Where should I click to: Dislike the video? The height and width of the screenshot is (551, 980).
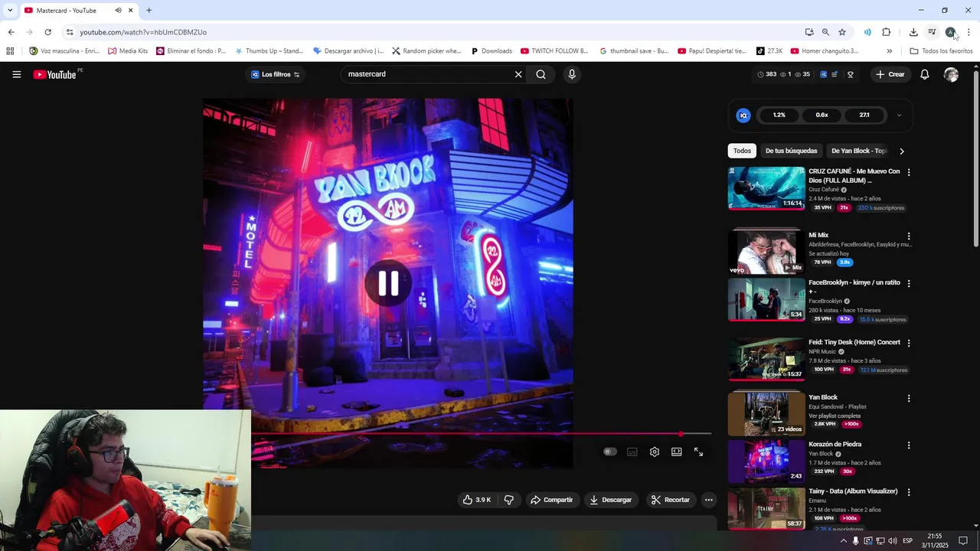(x=508, y=500)
